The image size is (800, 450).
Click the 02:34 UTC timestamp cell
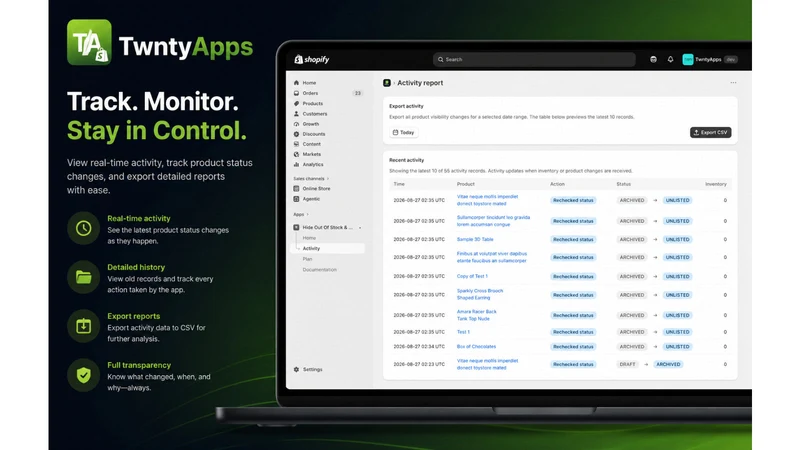419,347
